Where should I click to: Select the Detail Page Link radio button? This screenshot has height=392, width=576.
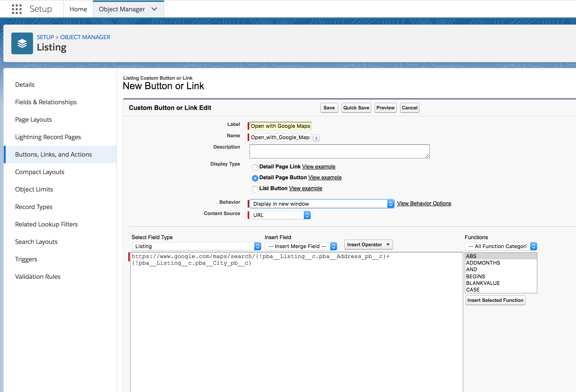(255, 167)
